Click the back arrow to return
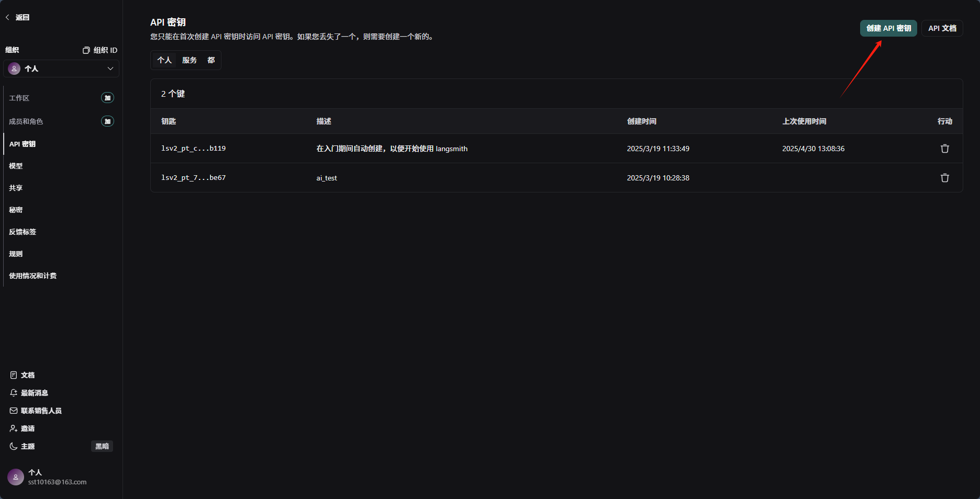 point(7,17)
